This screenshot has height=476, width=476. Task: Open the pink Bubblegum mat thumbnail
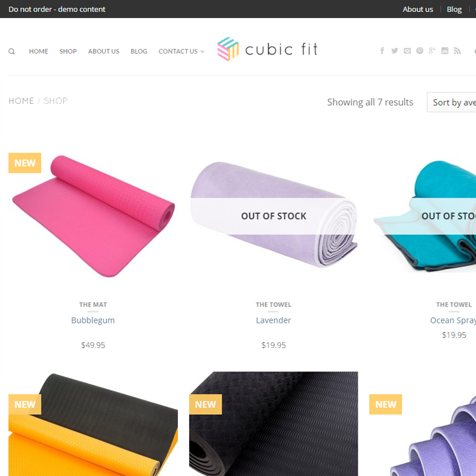click(x=93, y=216)
